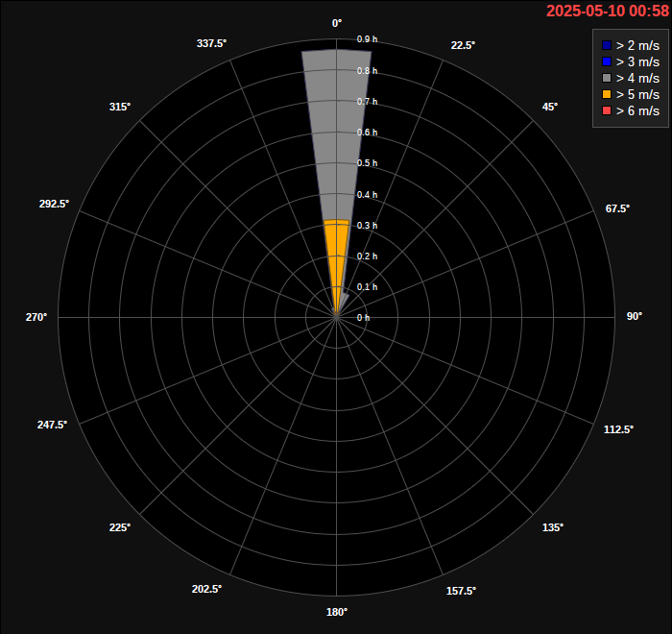
Task: Click the 0.9 h radial axis label
Action: point(368,39)
